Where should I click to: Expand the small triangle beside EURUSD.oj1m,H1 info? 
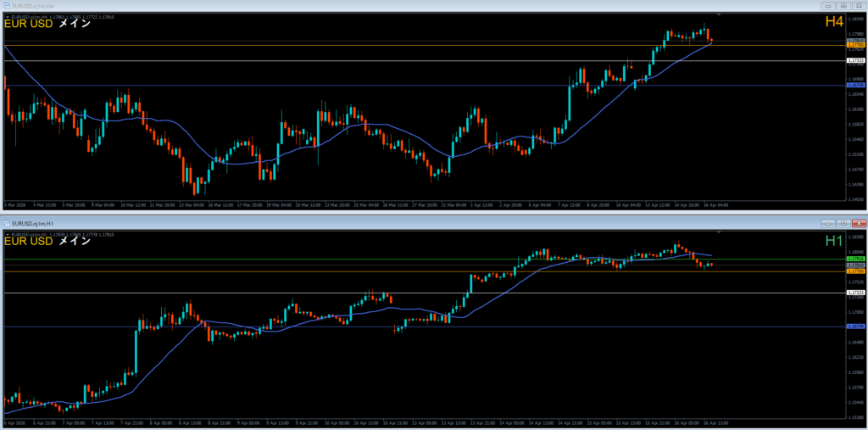point(8,233)
